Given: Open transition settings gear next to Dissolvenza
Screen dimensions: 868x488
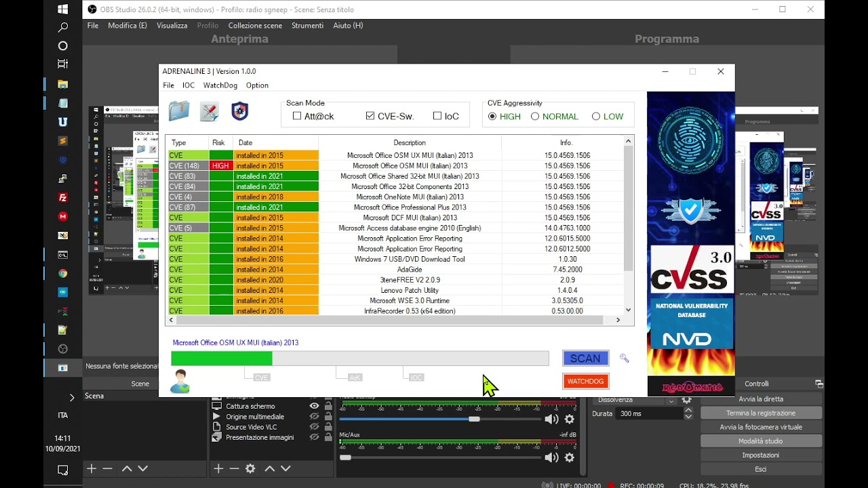Looking at the screenshot, I should click(x=687, y=400).
